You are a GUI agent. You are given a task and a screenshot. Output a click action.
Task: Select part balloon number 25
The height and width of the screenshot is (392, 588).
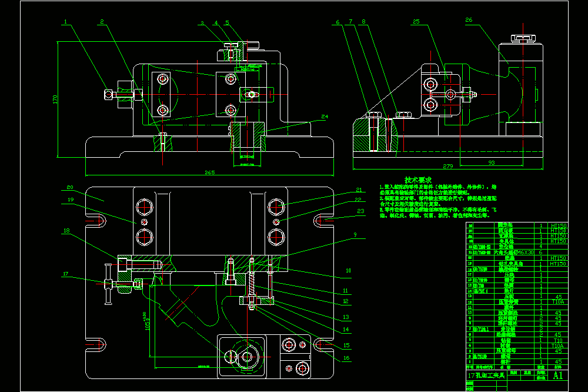tap(416, 22)
